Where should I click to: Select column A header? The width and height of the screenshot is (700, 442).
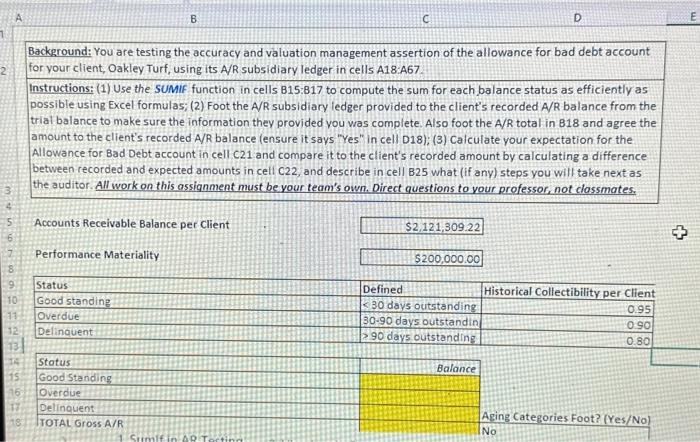click(19, 18)
